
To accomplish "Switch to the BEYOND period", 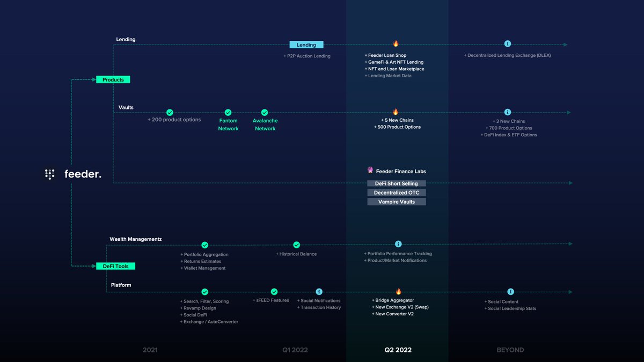I will pos(510,350).
